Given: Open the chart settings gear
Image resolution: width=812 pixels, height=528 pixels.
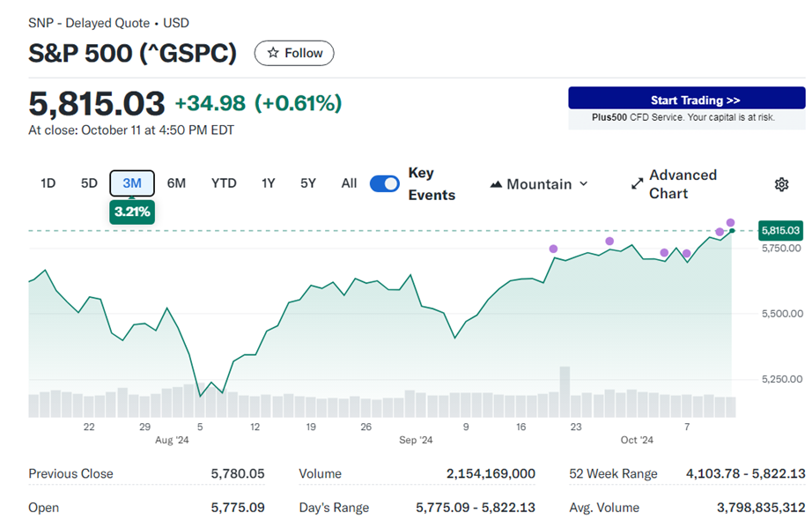Looking at the screenshot, I should (x=780, y=184).
